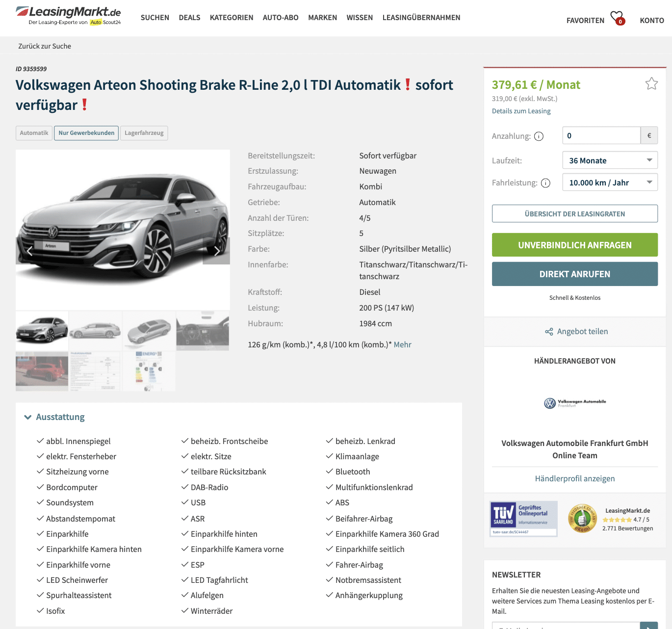Show Anzahlung info tooltip icon

[x=539, y=136]
